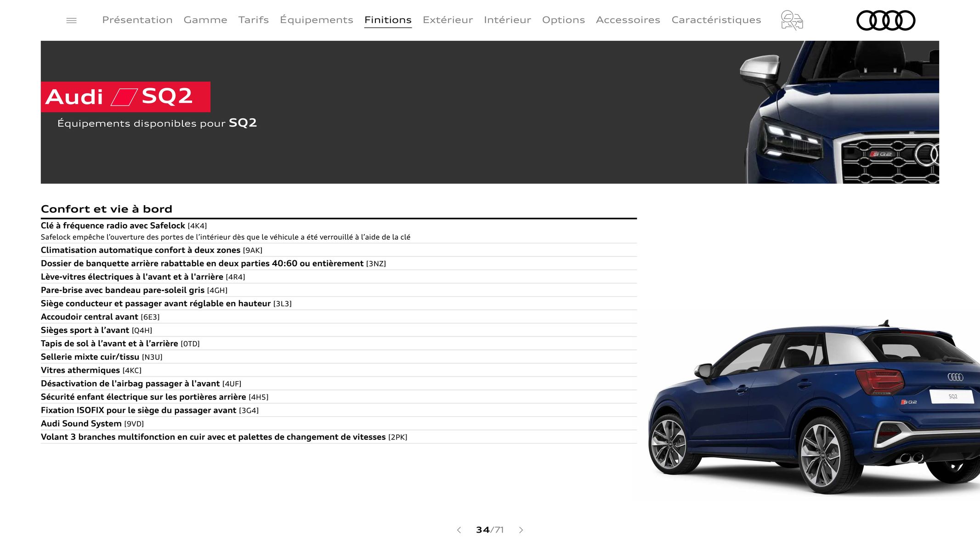Click the blue SQ2 rear view image
Image resolution: width=980 pixels, height=551 pixels.
pyautogui.click(x=814, y=407)
